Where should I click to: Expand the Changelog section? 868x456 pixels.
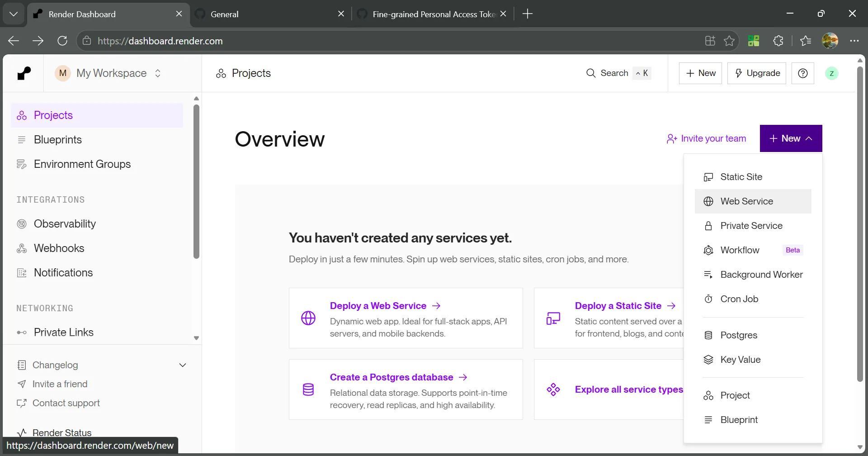coord(183,365)
